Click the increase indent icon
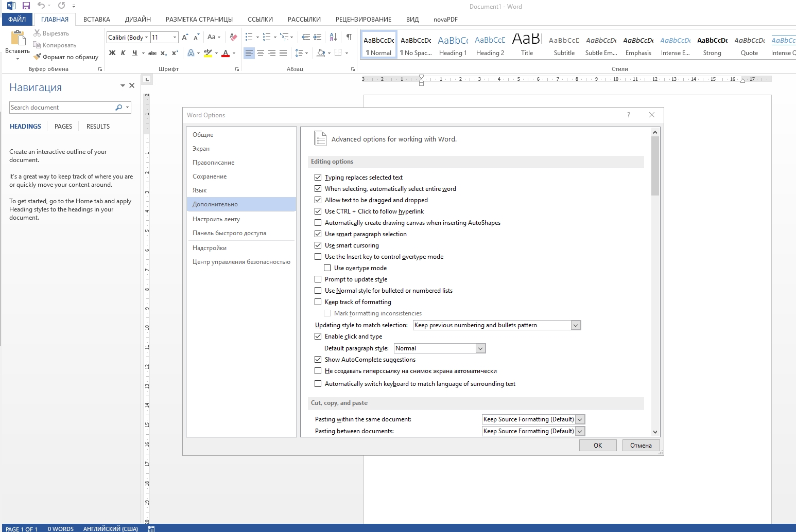The height and width of the screenshot is (532, 796). pyautogui.click(x=317, y=37)
